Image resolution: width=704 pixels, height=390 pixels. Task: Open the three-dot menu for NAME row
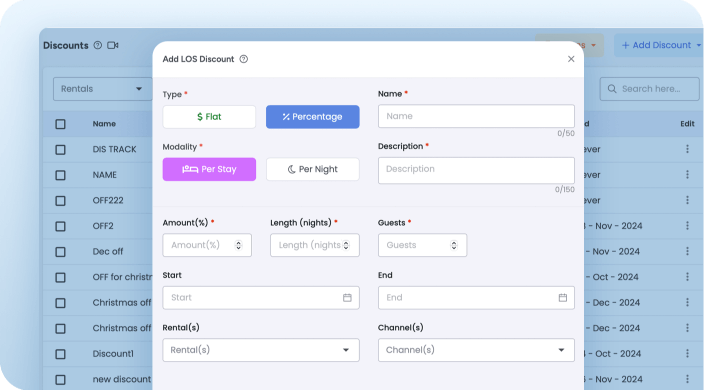[x=687, y=175]
